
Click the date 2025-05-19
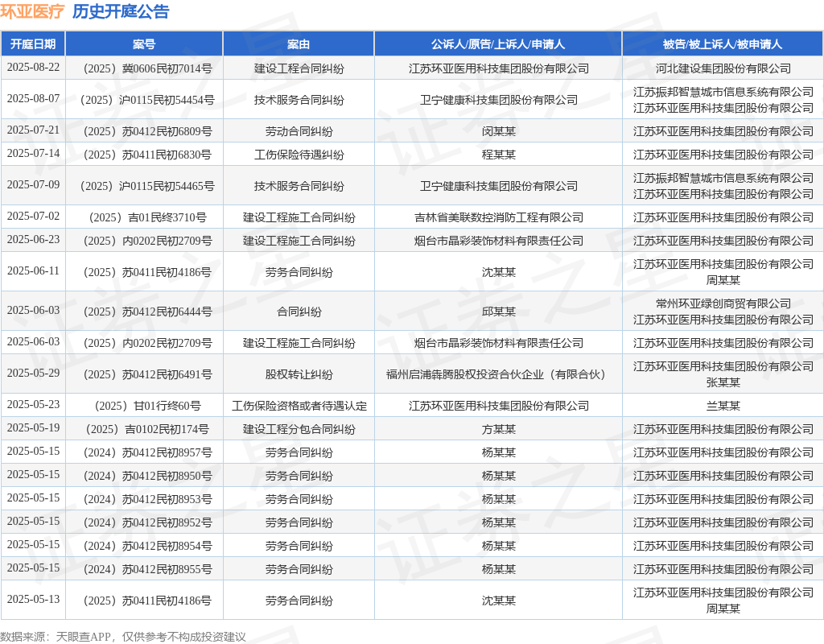(33, 428)
